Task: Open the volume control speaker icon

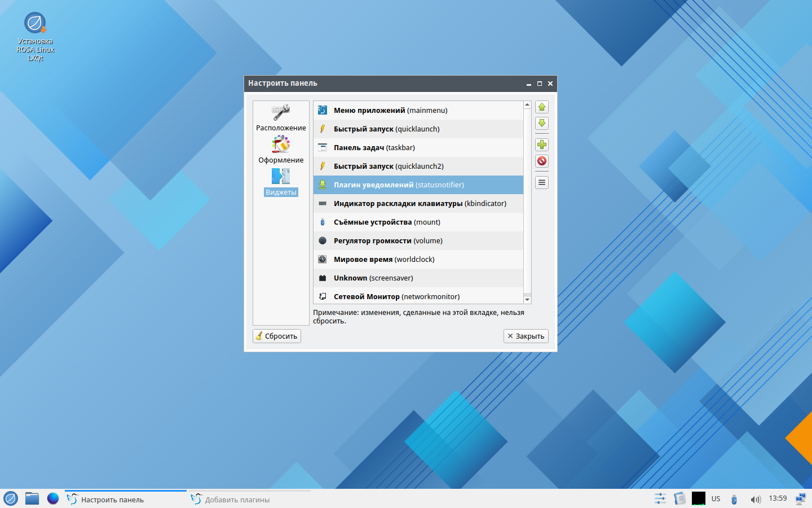Action: click(756, 499)
